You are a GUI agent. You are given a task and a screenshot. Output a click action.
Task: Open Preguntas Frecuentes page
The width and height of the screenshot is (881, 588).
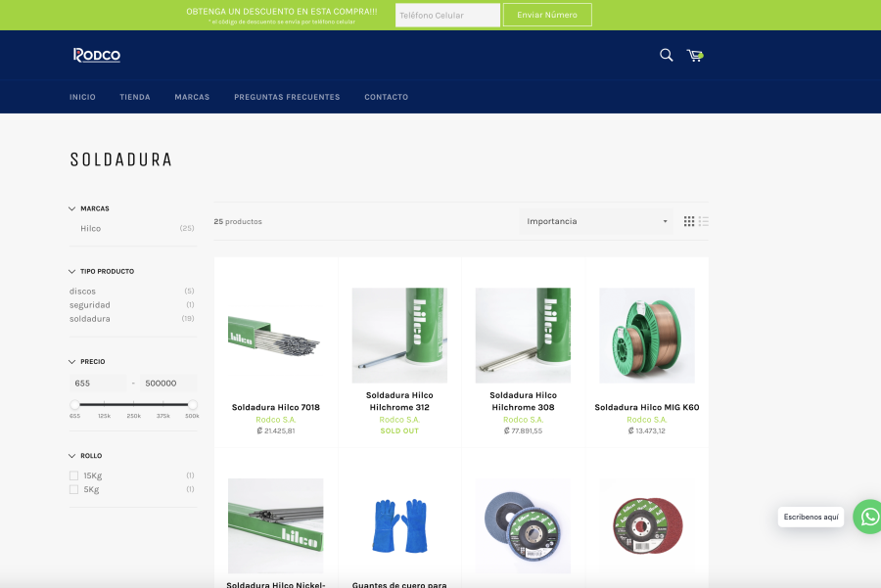click(x=287, y=97)
